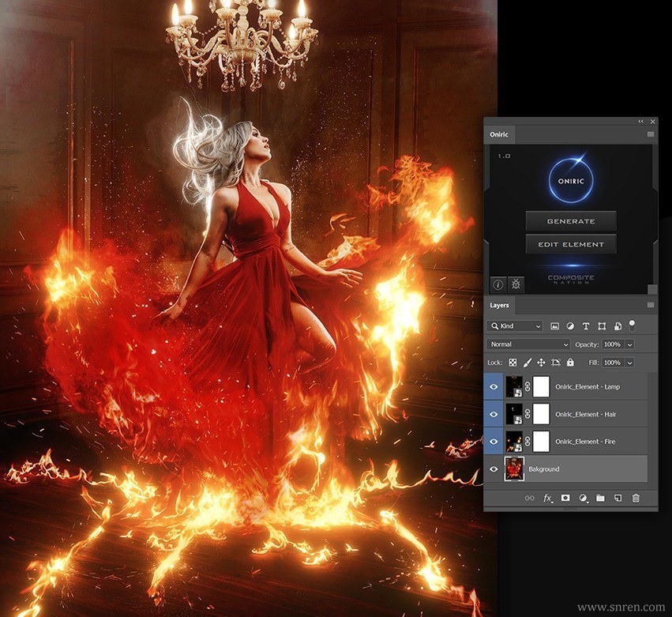The image size is (672, 617).
Task: Unlink the mask on Fire layer
Action: tap(528, 442)
